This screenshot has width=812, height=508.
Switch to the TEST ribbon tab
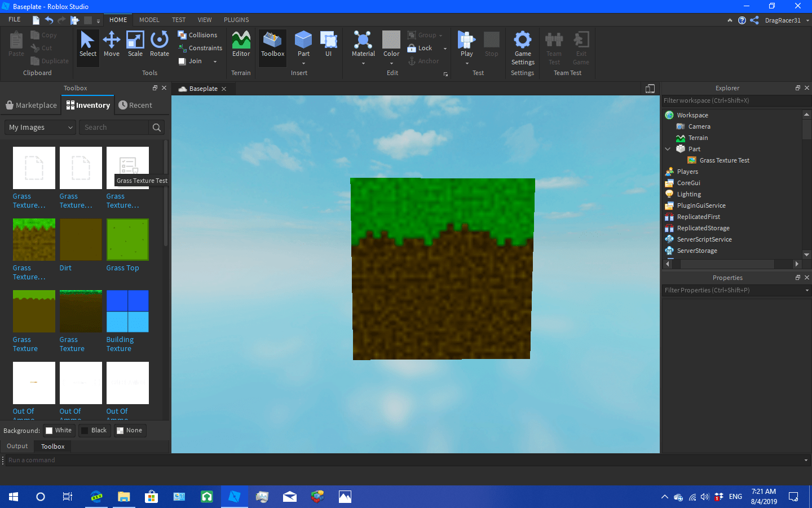click(179, 20)
